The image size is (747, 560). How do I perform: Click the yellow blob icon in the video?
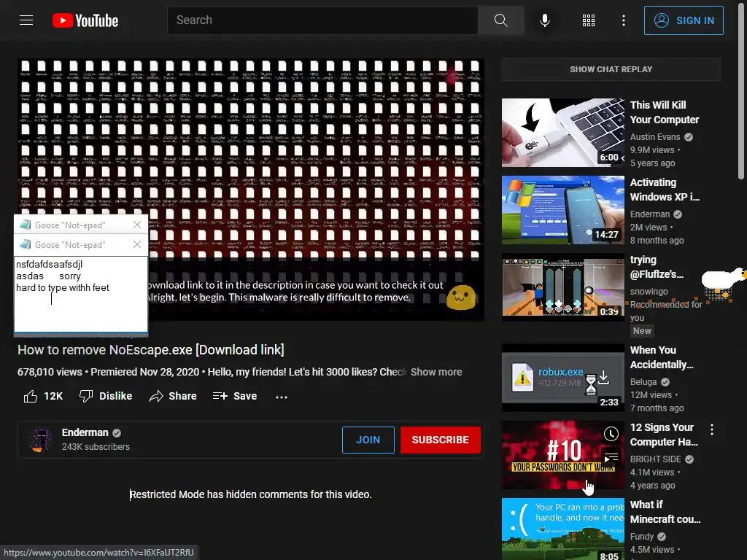pos(461,297)
